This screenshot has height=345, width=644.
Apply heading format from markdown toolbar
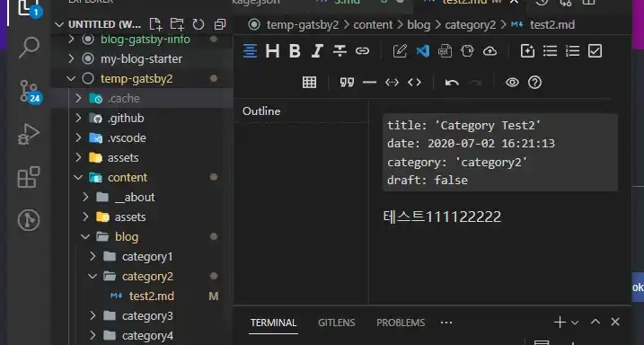pyautogui.click(x=272, y=51)
